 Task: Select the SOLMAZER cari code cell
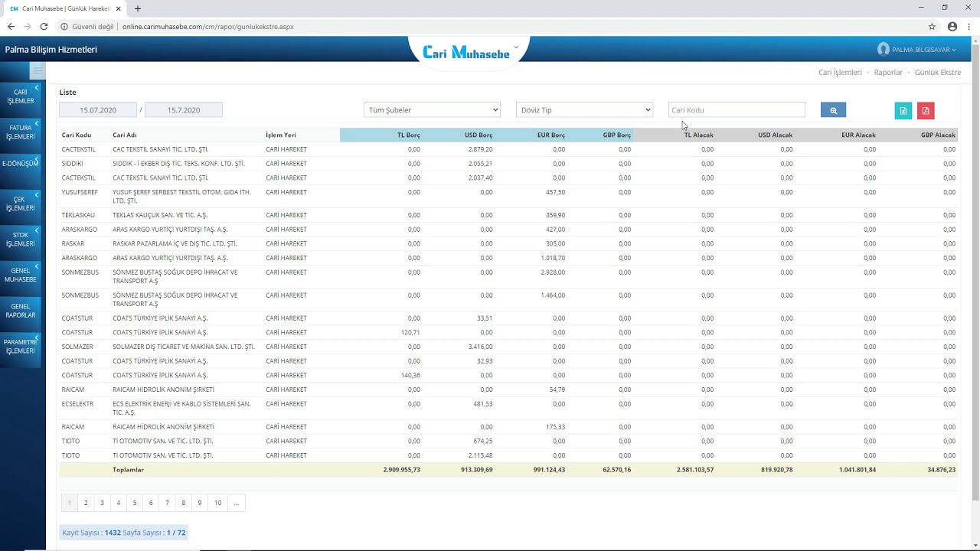[77, 347]
